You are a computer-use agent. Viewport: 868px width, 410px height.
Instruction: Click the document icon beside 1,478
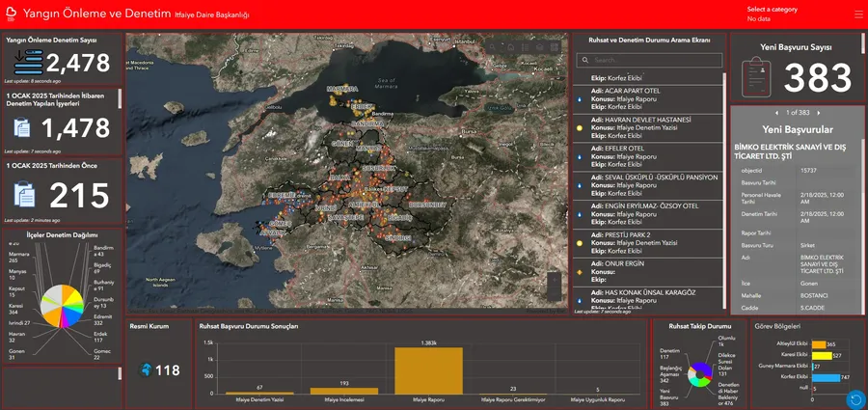coord(21,128)
